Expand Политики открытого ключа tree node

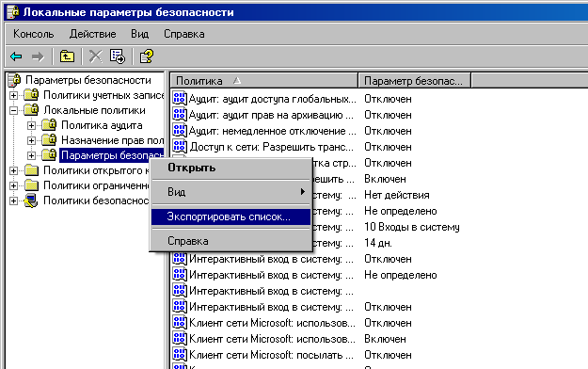point(13,170)
